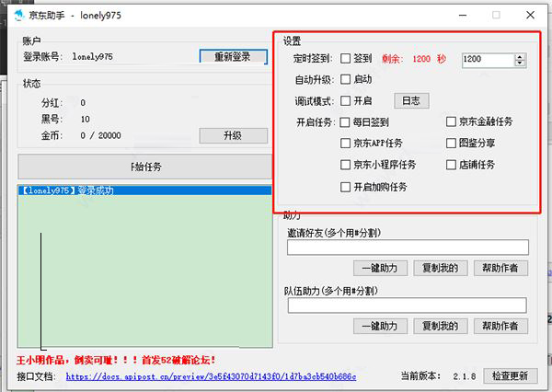
Task: Click the 检查更新 button
Action: (x=510, y=375)
